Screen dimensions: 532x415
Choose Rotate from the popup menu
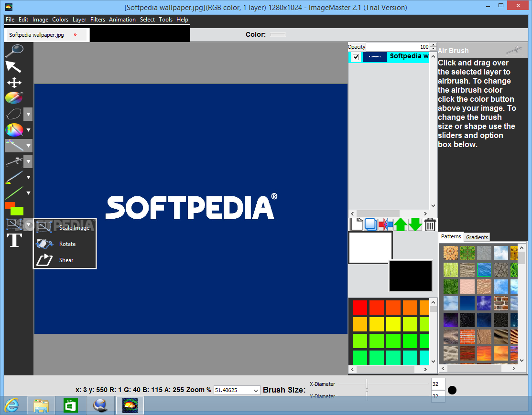pyautogui.click(x=67, y=244)
